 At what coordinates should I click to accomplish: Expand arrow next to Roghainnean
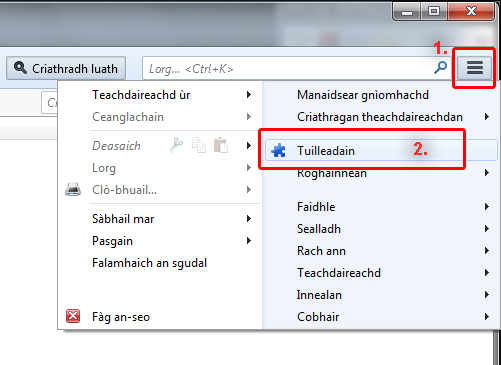click(487, 173)
